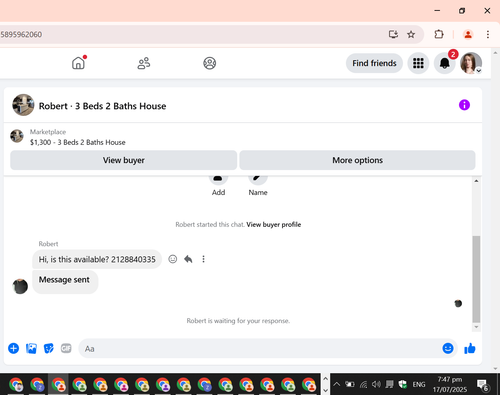Click the small seen-receipt avatar at right of chat

click(458, 303)
